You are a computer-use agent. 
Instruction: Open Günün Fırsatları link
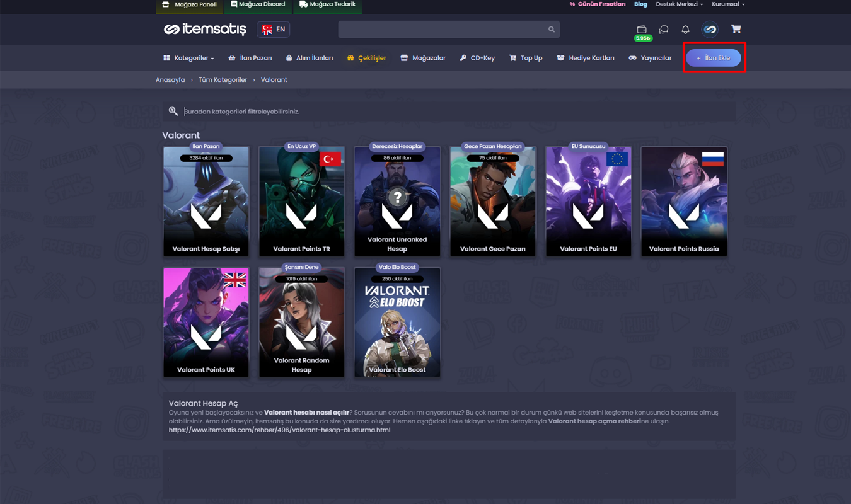pyautogui.click(x=597, y=4)
